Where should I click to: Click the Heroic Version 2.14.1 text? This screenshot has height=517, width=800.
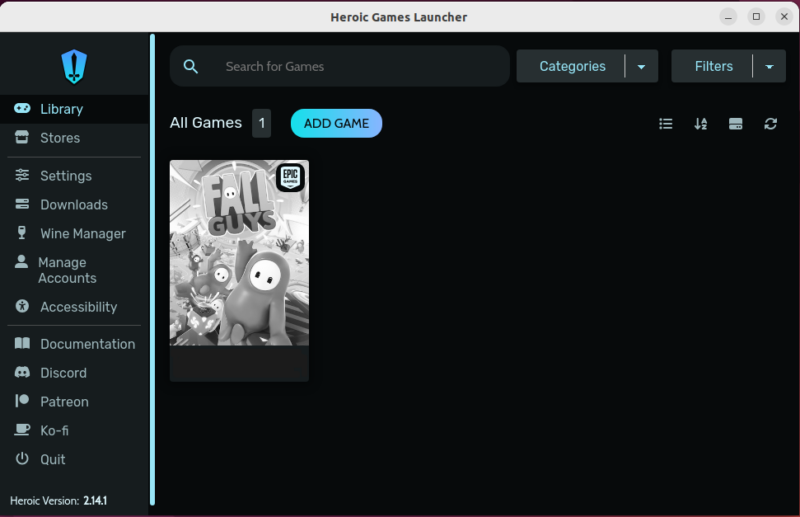tap(58, 501)
